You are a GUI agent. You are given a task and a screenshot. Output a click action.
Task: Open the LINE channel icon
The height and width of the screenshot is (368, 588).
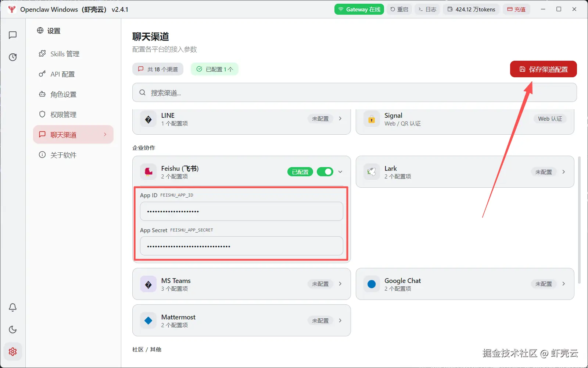coord(148,119)
